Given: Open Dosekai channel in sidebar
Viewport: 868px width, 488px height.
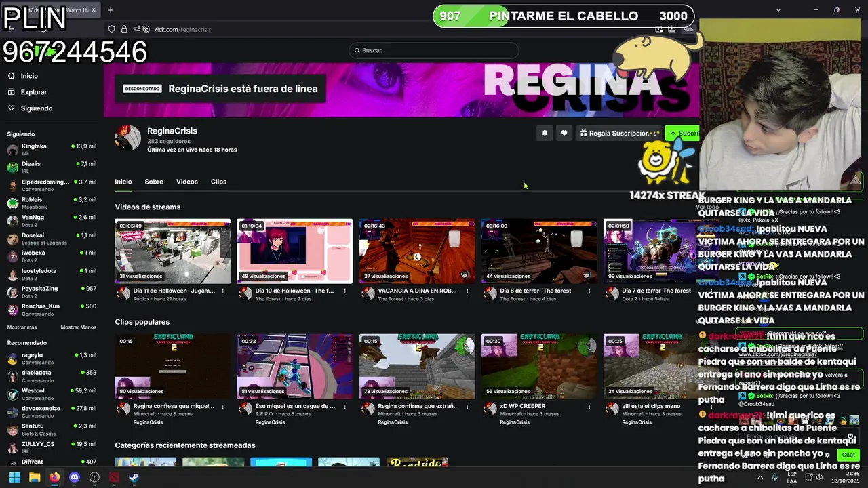Looking at the screenshot, I should point(52,239).
